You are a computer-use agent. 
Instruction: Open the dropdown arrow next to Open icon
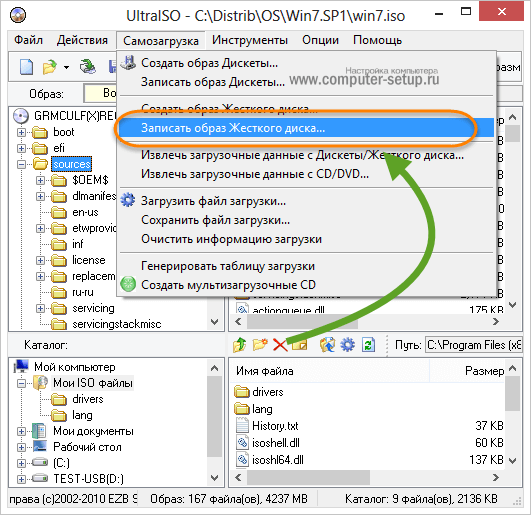(66, 67)
